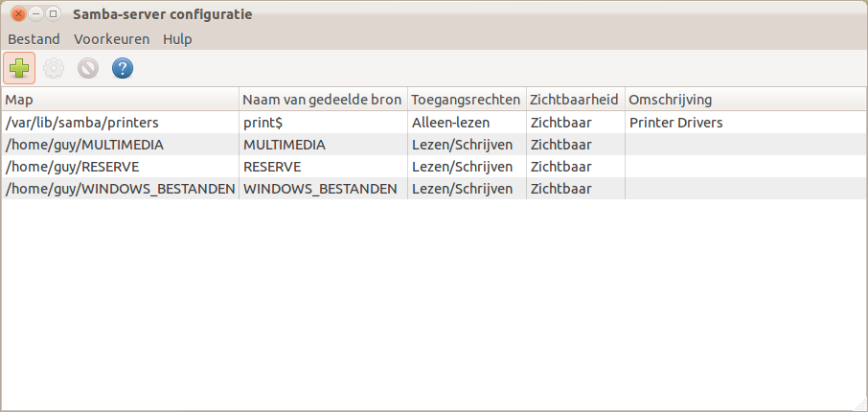Click the gear share properties icon
868x412 pixels.
[54, 68]
